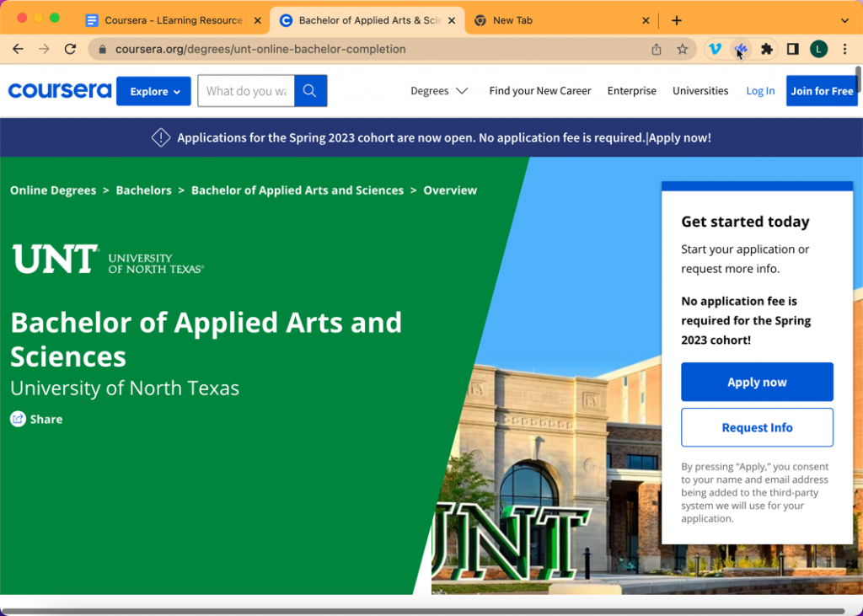Image resolution: width=863 pixels, height=616 pixels.
Task: Click Bachelor of Applied Arts and Sciences breadcrumb
Action: 297,190
